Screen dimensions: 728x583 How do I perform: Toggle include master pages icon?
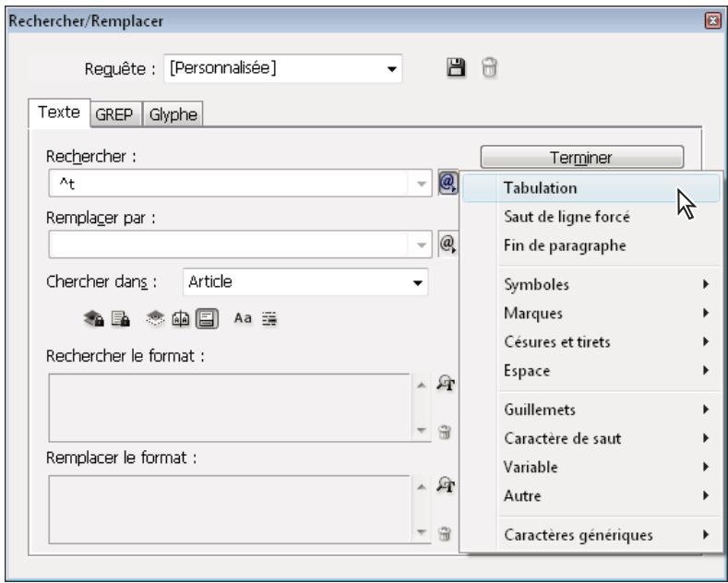click(181, 319)
